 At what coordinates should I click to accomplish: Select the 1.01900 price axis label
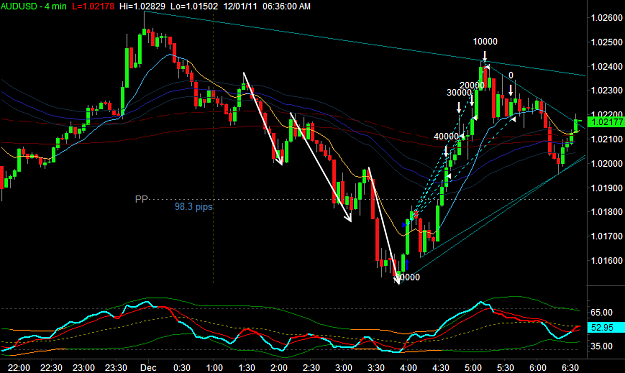coord(606,188)
